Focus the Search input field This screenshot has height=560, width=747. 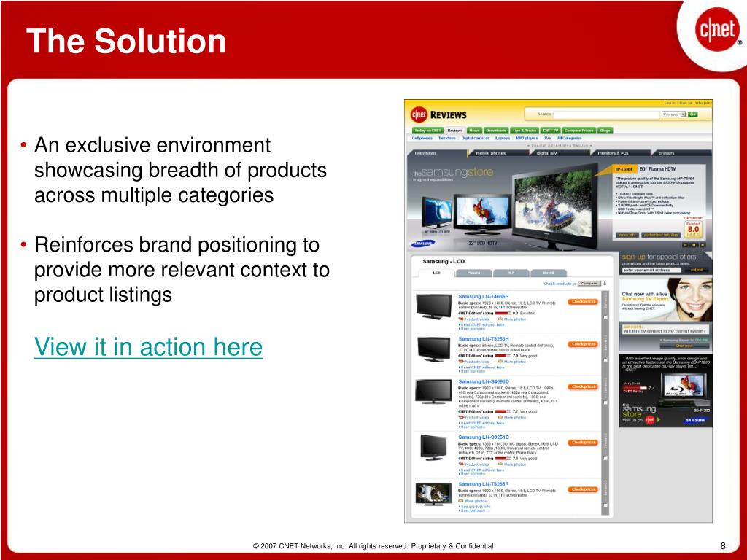coord(607,114)
